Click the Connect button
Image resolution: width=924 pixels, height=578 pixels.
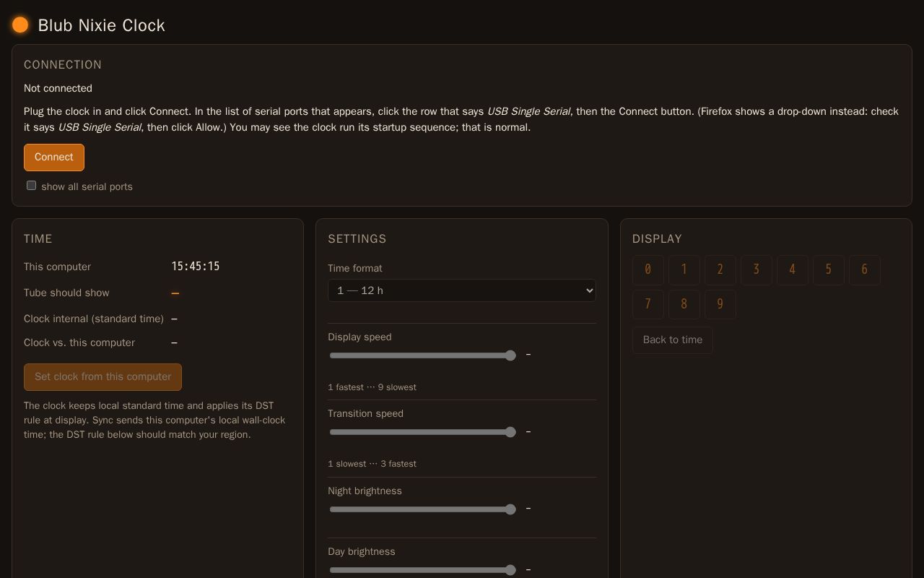[54, 158]
